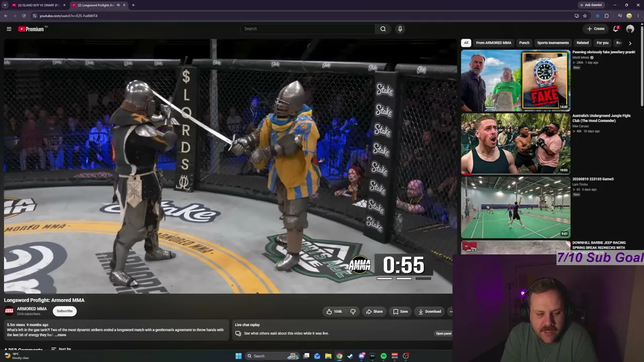Click the search magnifier button
This screenshot has width=644, height=362.
coord(383,29)
